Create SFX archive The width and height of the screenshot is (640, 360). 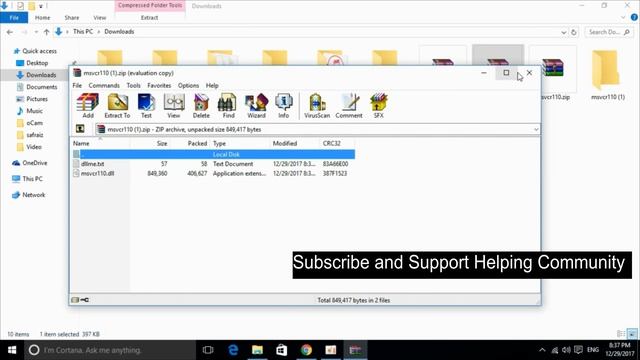[378, 106]
